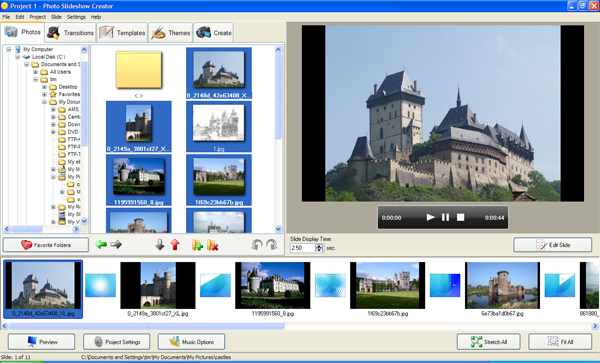The image size is (600, 363).
Task: Click the Stretch All button
Action: [x=489, y=342]
